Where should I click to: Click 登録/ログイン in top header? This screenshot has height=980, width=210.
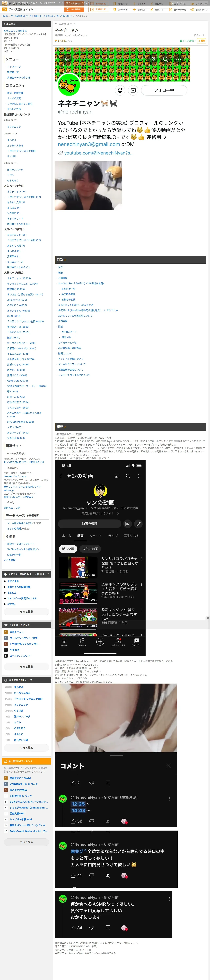(x=200, y=9)
